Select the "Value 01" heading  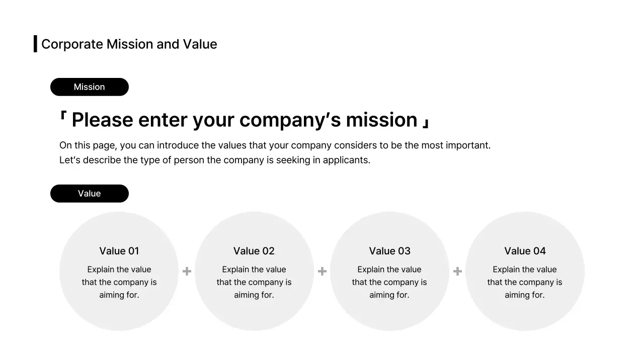pos(119,251)
